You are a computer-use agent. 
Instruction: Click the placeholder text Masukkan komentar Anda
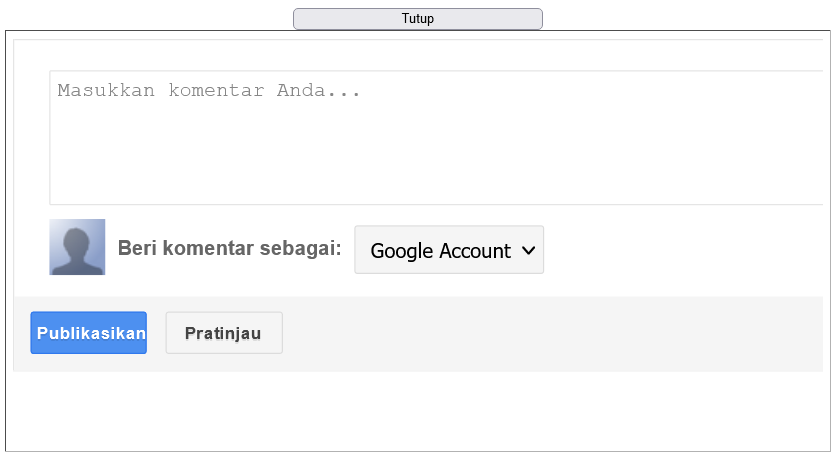[x=209, y=91]
